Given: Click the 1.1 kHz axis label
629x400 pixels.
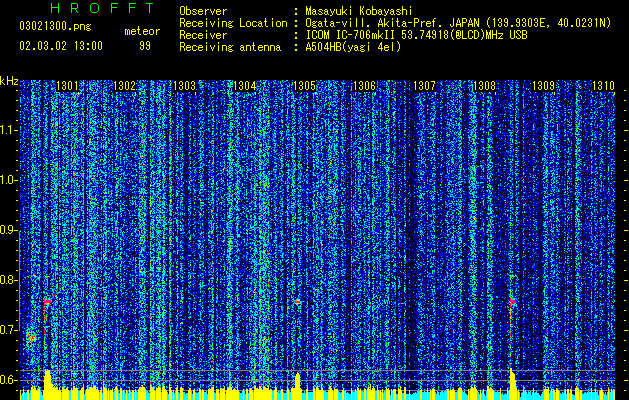Looking at the screenshot, I should coord(8,130).
